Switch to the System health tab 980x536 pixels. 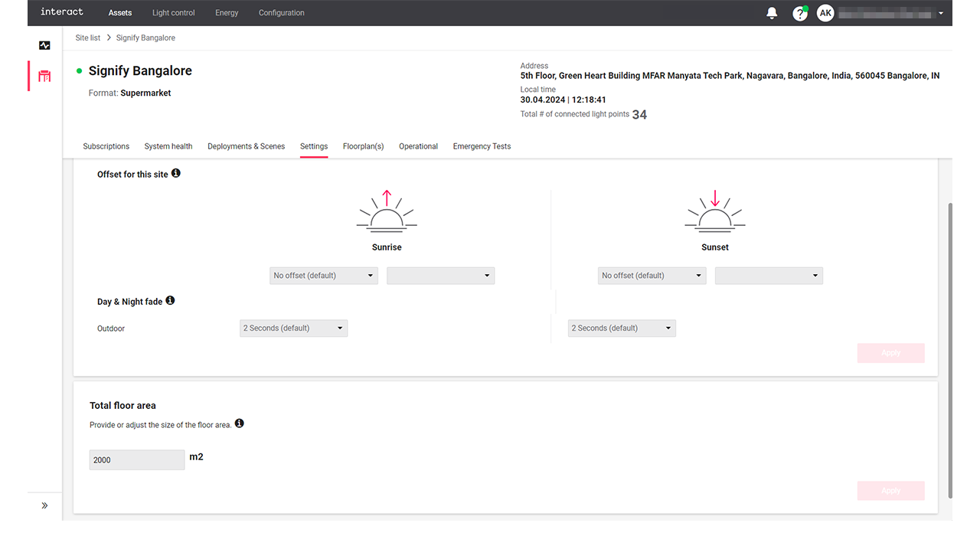pos(168,146)
